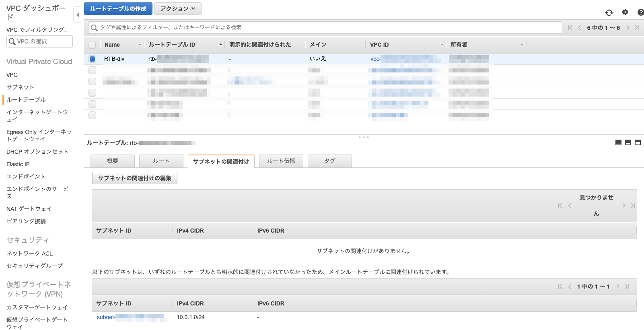The height and width of the screenshot is (330, 644).
Task: Click the pane resize handle dots
Action: pos(364,137)
